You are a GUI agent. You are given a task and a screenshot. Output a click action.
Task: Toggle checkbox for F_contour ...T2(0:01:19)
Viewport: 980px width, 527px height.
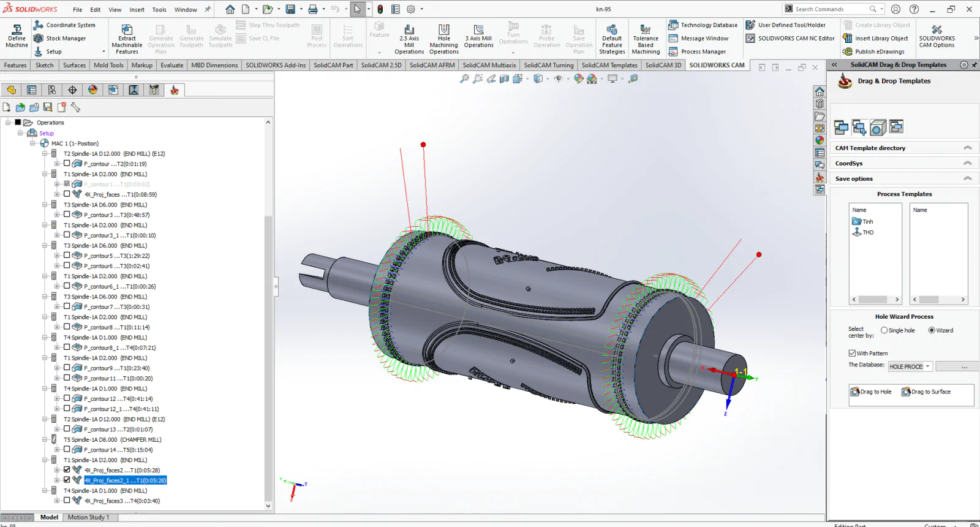[67, 164]
